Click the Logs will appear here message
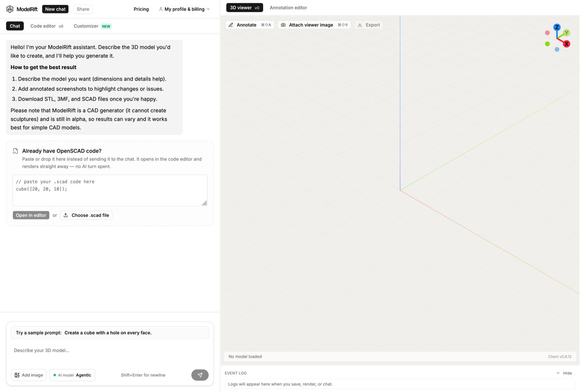 (280, 384)
